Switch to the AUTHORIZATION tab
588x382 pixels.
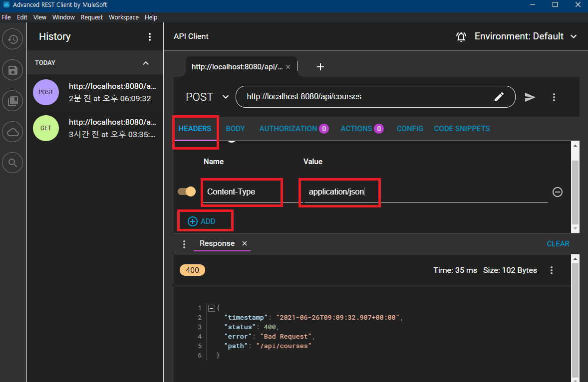294,129
